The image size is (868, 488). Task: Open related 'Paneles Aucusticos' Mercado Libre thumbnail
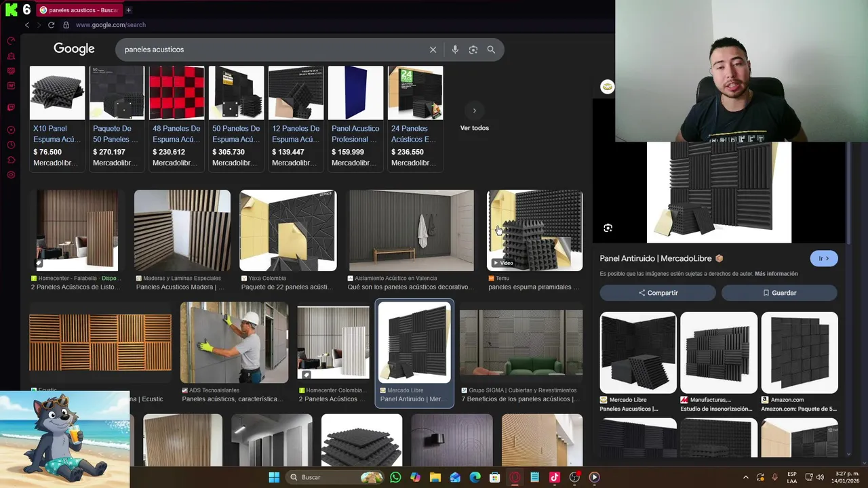638,353
